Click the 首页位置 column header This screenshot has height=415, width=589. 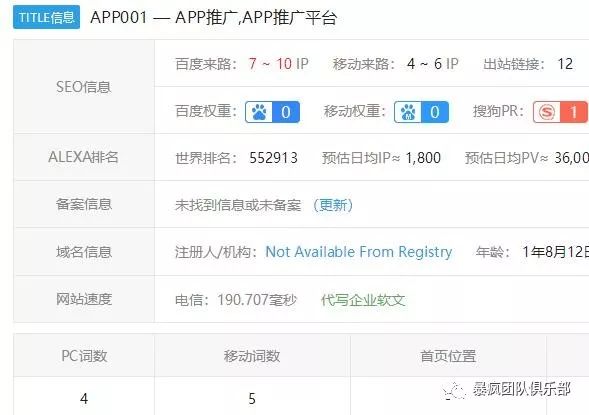click(x=448, y=356)
